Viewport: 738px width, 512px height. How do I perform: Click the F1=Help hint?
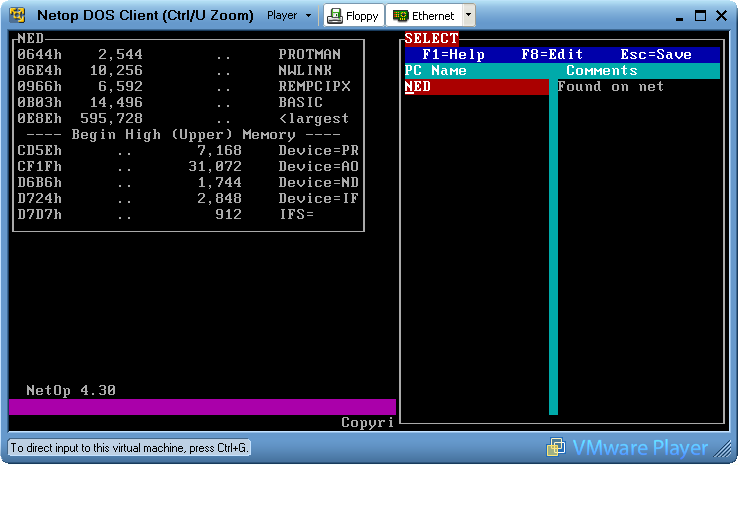(453, 55)
